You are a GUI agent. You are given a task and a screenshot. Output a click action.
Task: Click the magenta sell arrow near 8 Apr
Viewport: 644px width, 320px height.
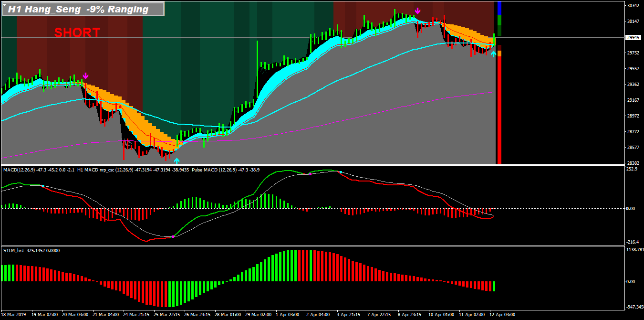(418, 11)
